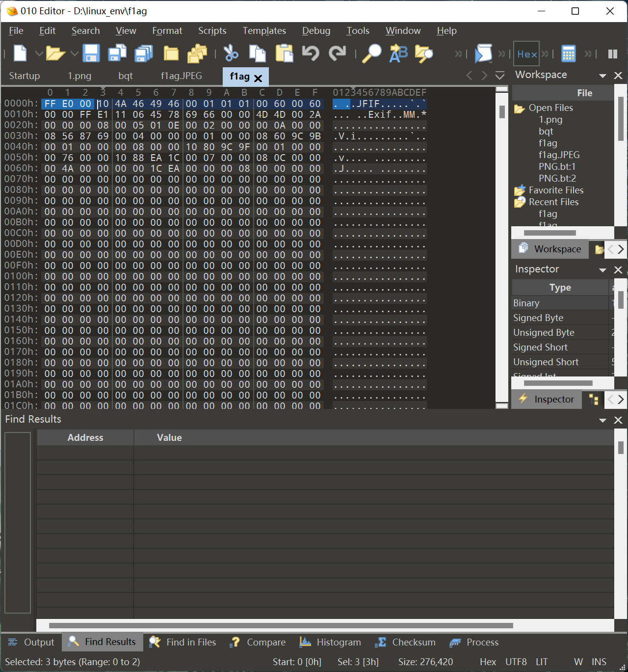Expand toolbar overflow chevron after Find in Files icon

click(x=458, y=54)
